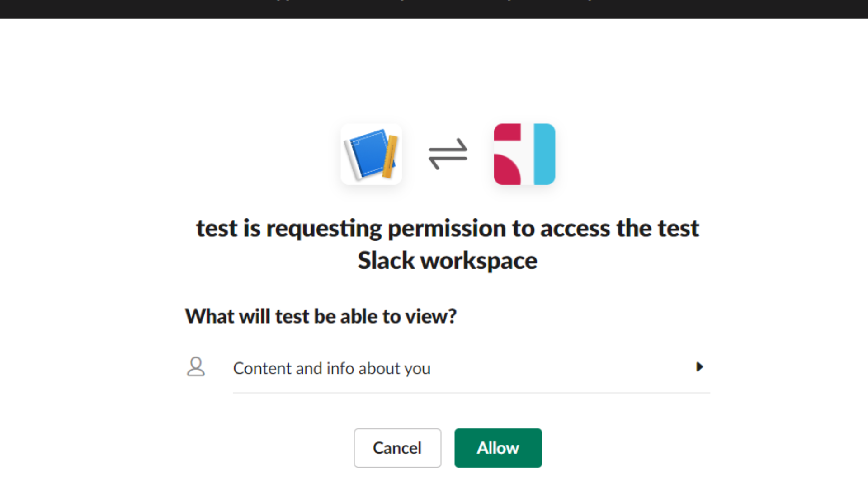Click the blue blueprint app icon
The height and width of the screenshot is (488, 868).
pos(372,154)
